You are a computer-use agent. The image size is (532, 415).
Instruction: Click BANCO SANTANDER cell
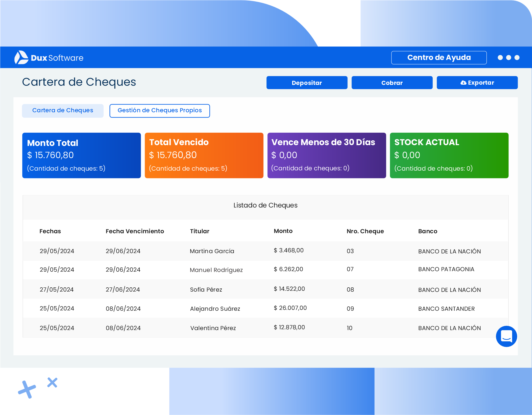pyautogui.click(x=446, y=309)
